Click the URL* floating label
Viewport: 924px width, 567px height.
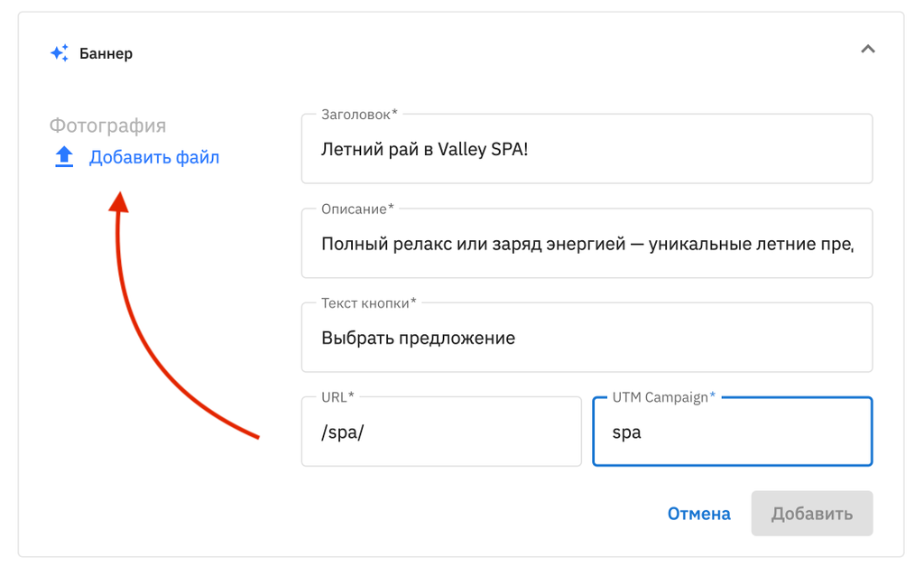point(338,397)
